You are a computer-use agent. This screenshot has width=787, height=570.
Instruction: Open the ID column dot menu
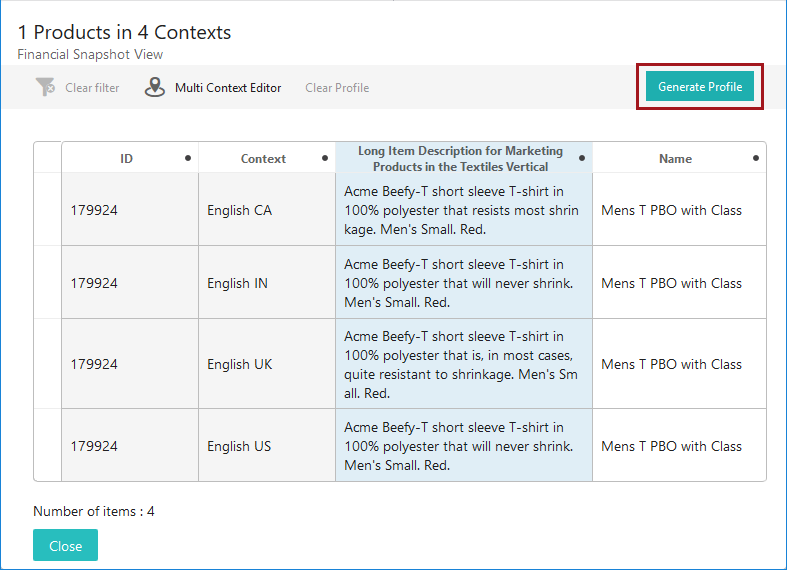tap(188, 158)
